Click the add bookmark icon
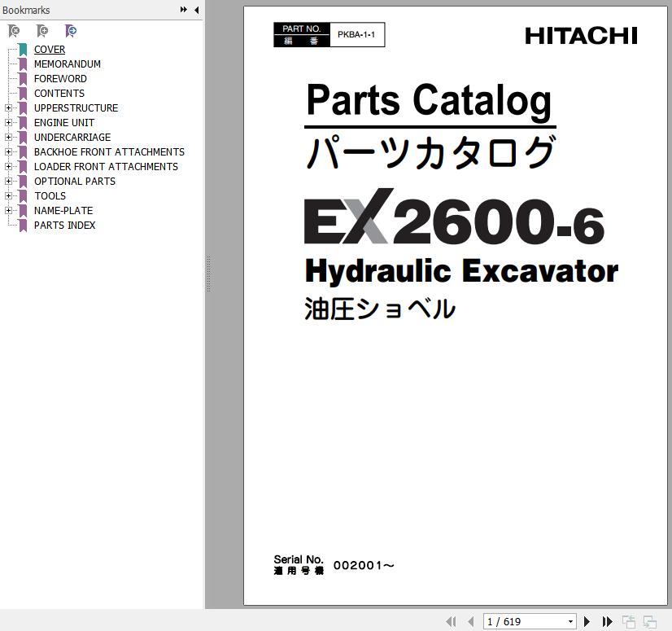 coord(42,31)
